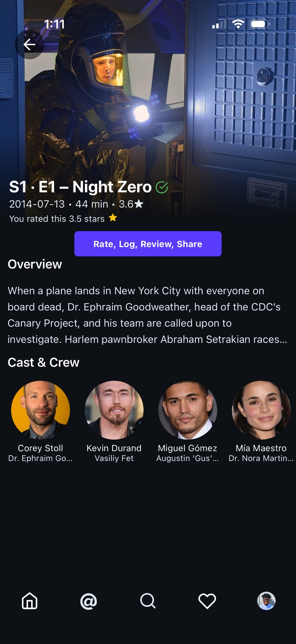
Task: Expand the truncated overview text
Action: [x=148, y=315]
